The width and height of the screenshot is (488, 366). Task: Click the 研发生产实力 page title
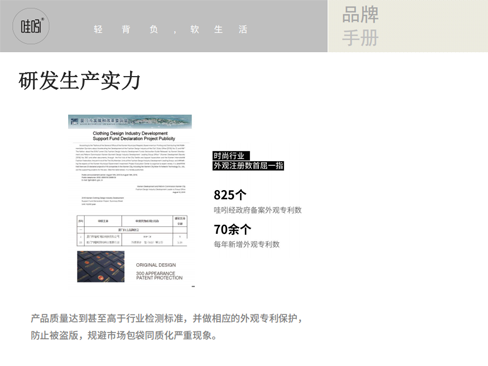79,81
